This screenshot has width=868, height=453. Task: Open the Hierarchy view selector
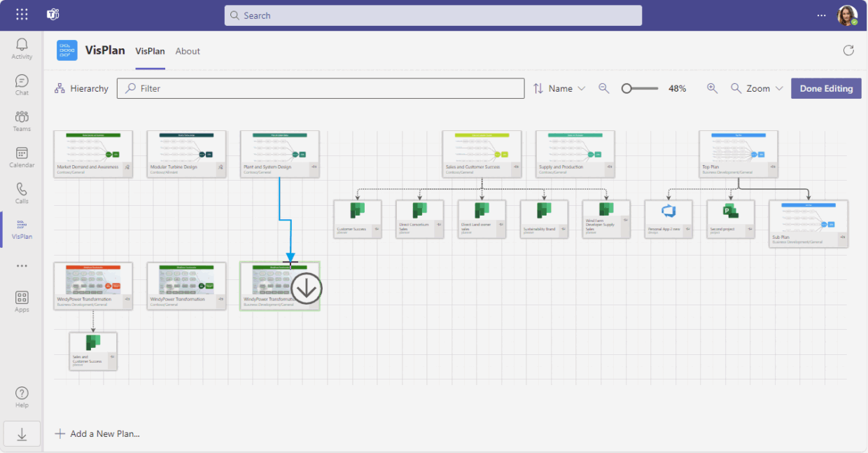(x=80, y=88)
